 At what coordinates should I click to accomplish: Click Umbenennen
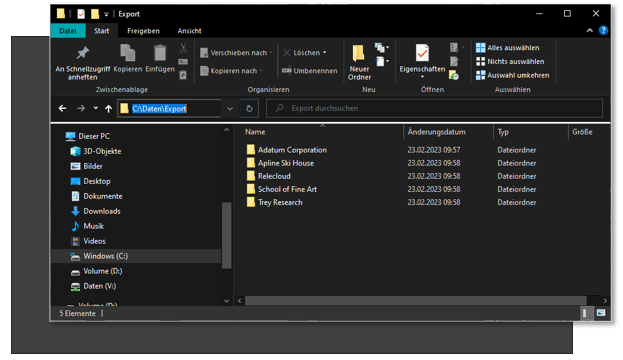coord(310,71)
